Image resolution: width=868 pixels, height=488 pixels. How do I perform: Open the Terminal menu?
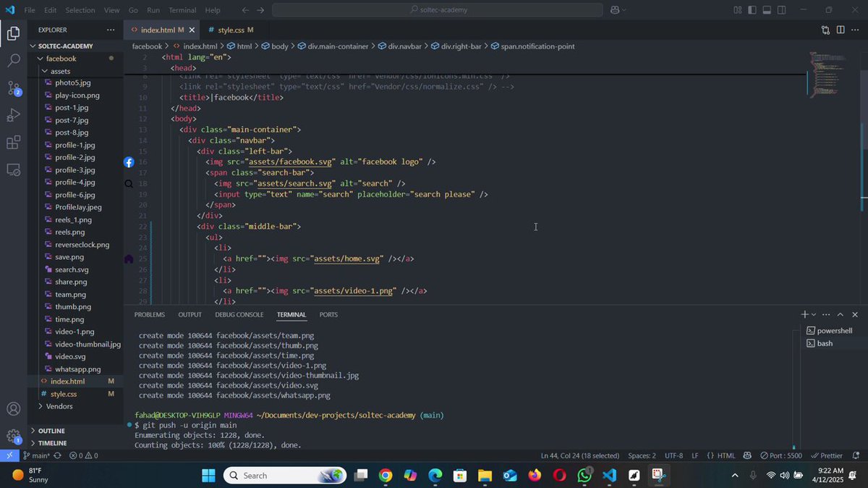[x=182, y=10]
